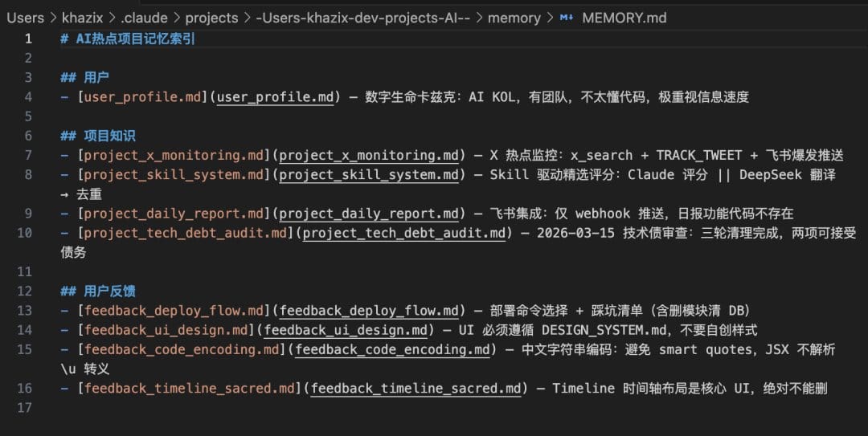Expand the chevron after Users breadcrumb
This screenshot has width=868, height=436.
(53, 18)
